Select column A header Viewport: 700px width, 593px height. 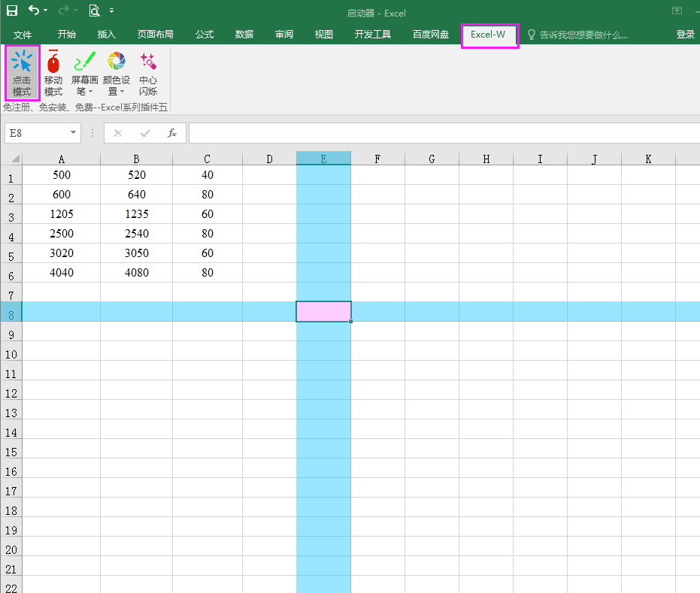pyautogui.click(x=61, y=159)
